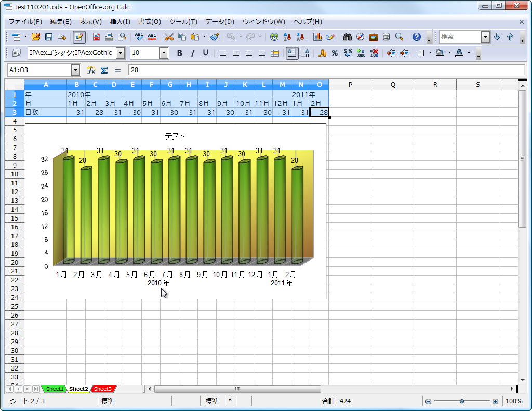Open the Hyperlink dialog icon

[274, 37]
